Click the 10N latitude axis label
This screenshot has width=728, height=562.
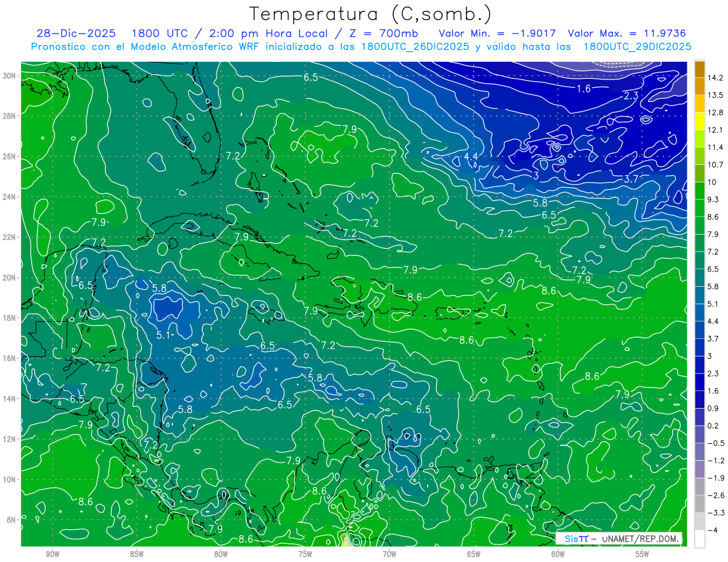10,479
